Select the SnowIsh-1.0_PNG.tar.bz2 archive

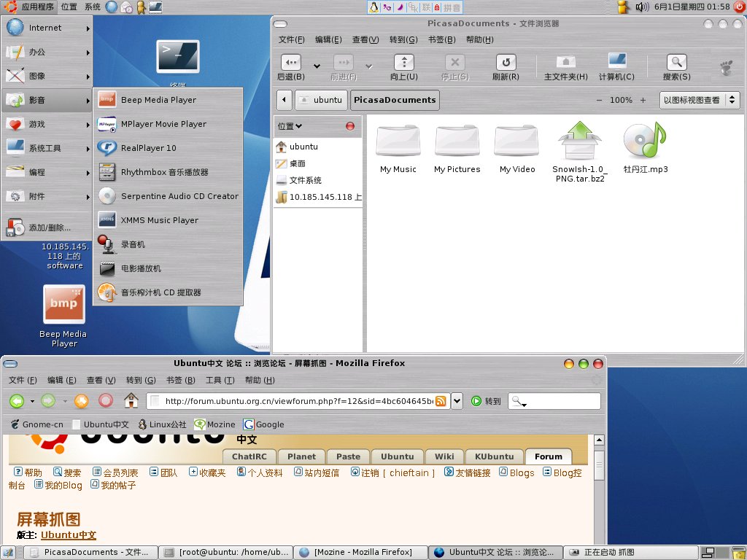click(x=580, y=152)
